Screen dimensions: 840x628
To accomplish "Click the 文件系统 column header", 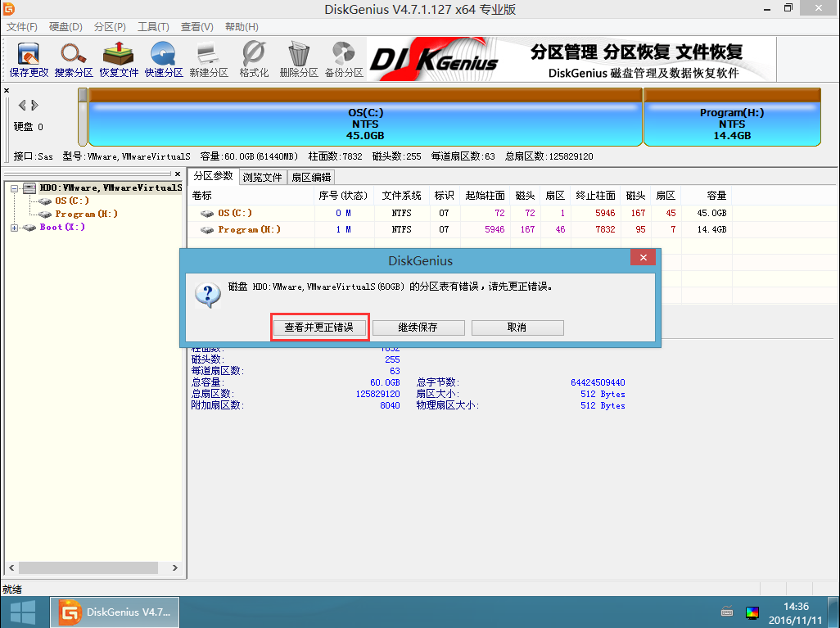I will point(402,196).
